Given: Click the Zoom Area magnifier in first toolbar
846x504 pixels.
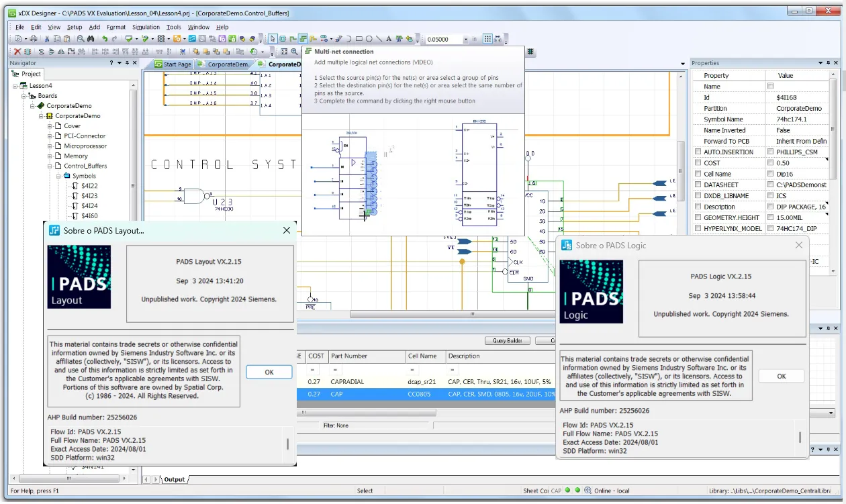Looking at the screenshot, I should (81, 39).
